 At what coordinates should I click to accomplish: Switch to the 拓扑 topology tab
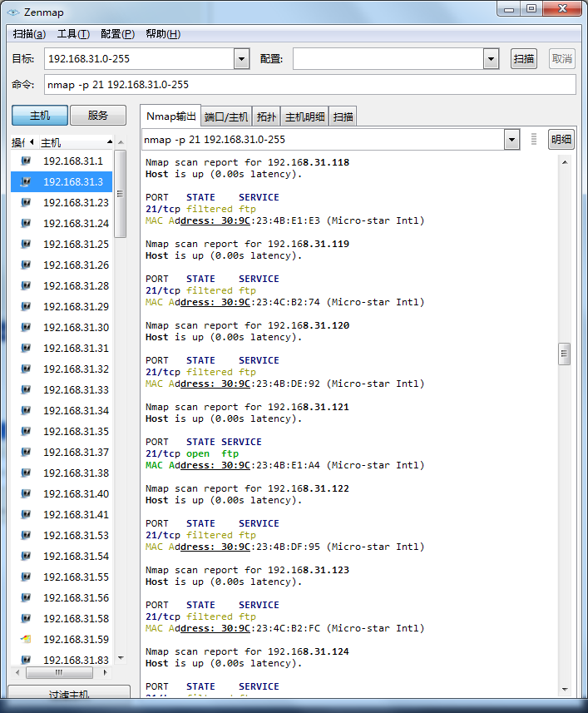pyautogui.click(x=266, y=117)
